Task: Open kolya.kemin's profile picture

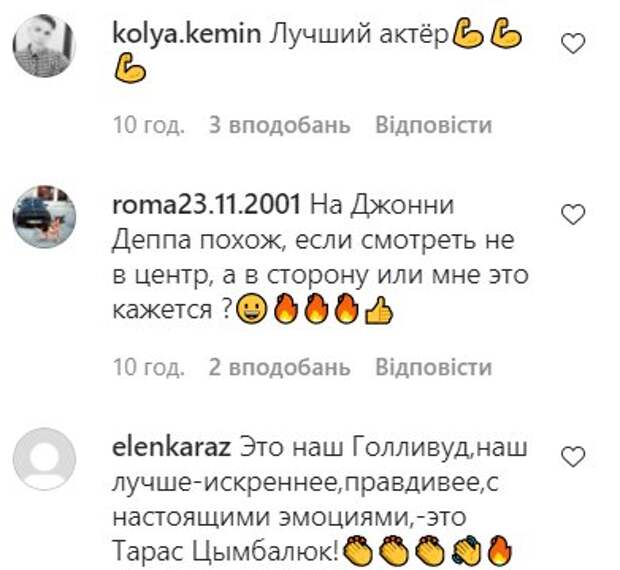Action: tap(44, 45)
